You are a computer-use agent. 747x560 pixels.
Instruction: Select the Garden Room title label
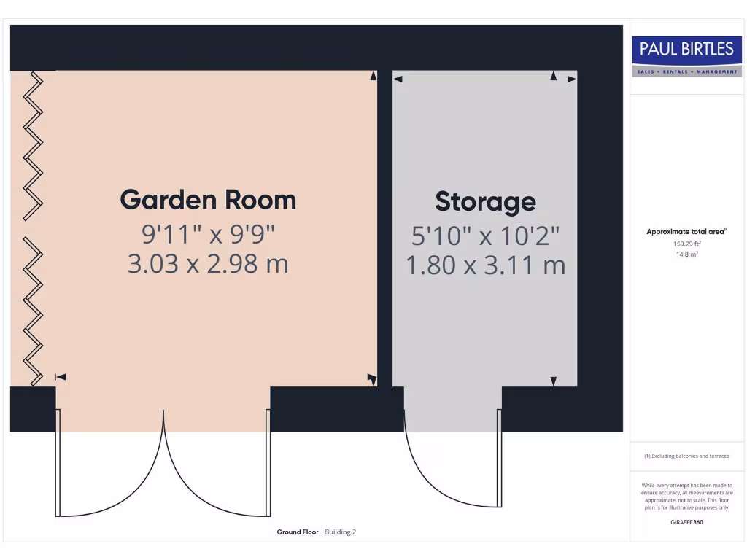(208, 199)
